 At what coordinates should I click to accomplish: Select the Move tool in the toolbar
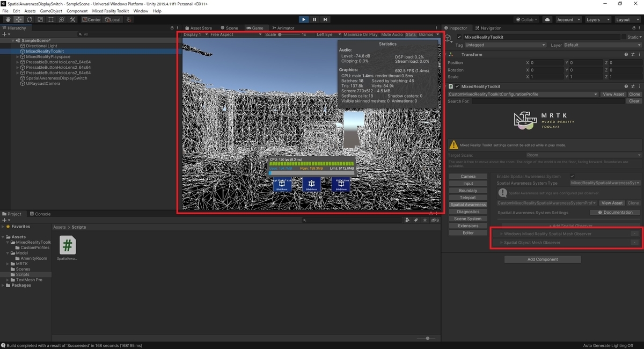point(19,19)
